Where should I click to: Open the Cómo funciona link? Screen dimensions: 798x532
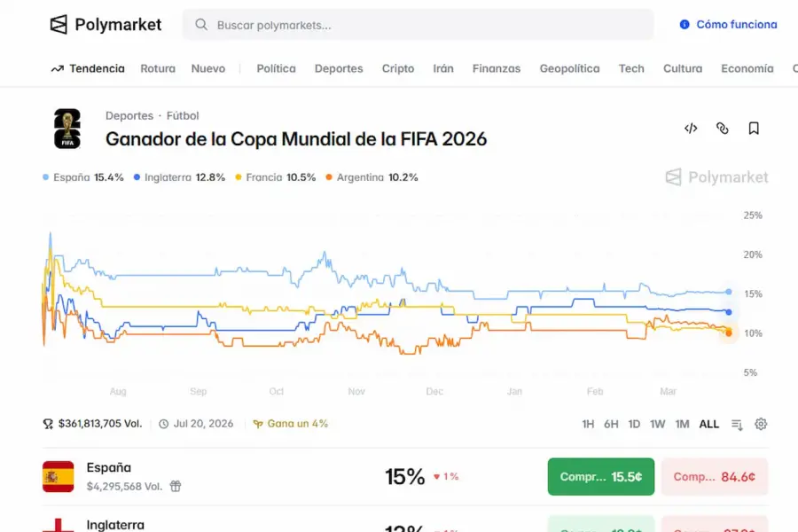(727, 24)
